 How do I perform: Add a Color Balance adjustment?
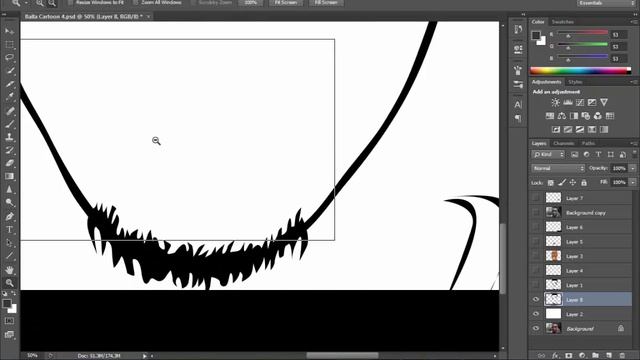(562, 116)
